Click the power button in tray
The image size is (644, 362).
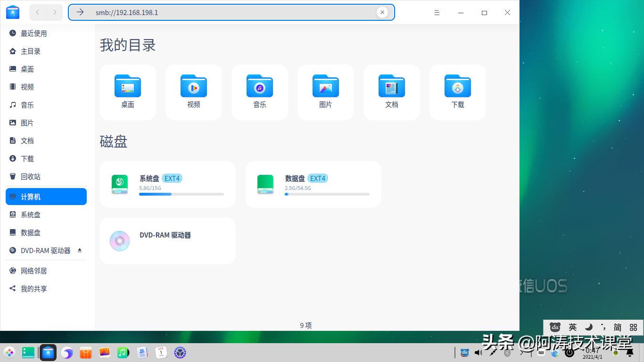(x=569, y=352)
